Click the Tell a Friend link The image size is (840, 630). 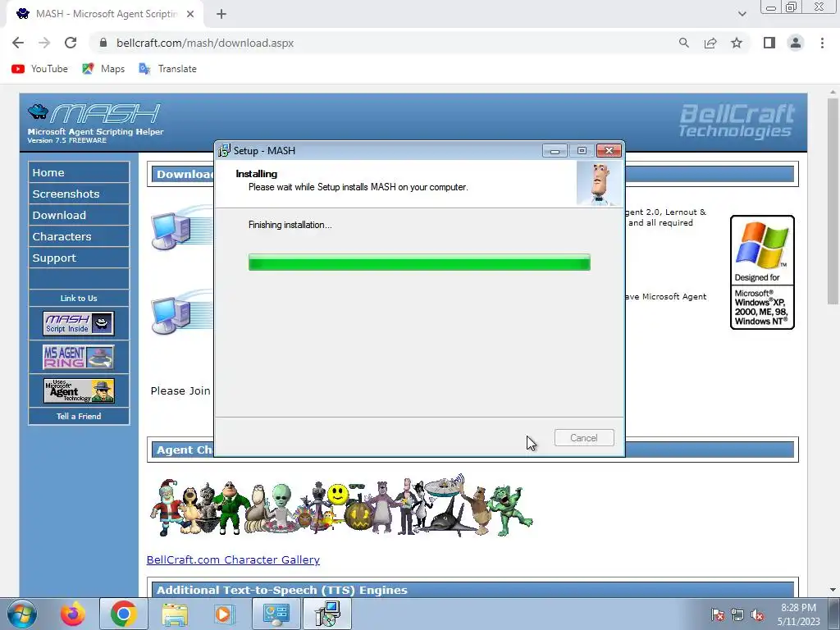click(79, 416)
